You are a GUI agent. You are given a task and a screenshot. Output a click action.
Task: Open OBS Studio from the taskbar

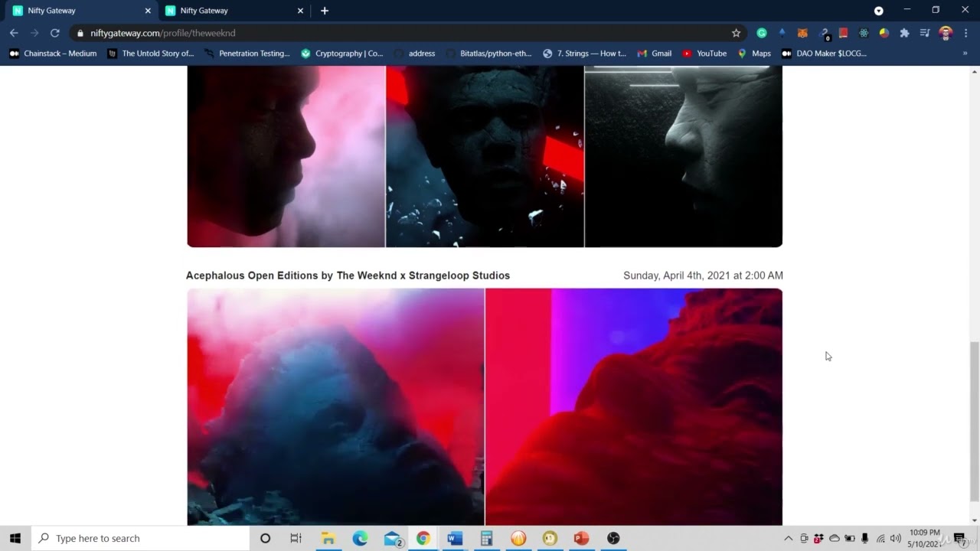(613, 538)
